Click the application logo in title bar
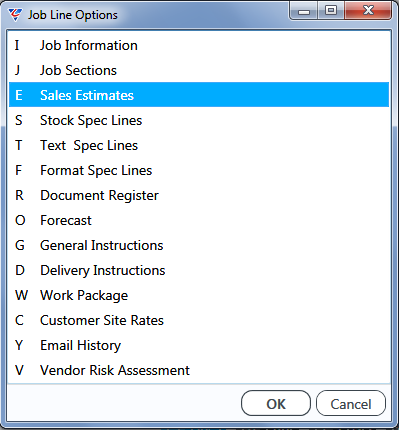This screenshot has height=430, width=399. tap(15, 15)
